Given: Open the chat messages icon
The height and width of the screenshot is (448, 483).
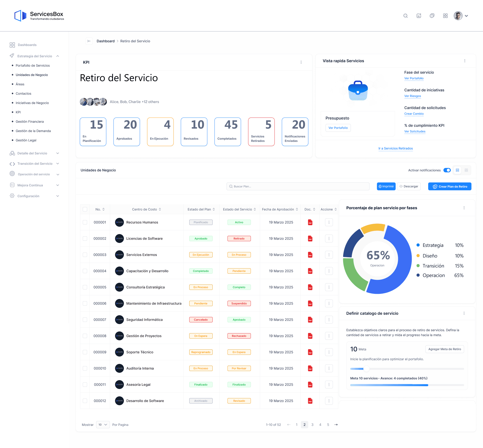Looking at the screenshot, I should pos(432,16).
